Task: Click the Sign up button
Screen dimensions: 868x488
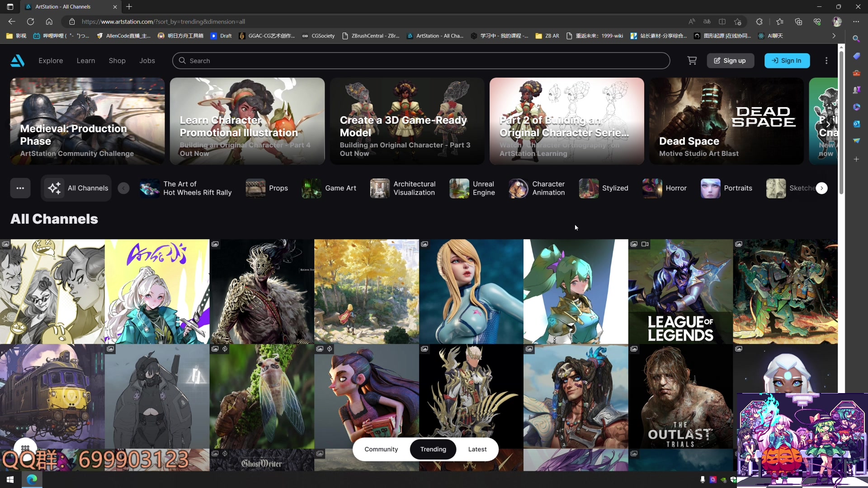Action: (730, 61)
